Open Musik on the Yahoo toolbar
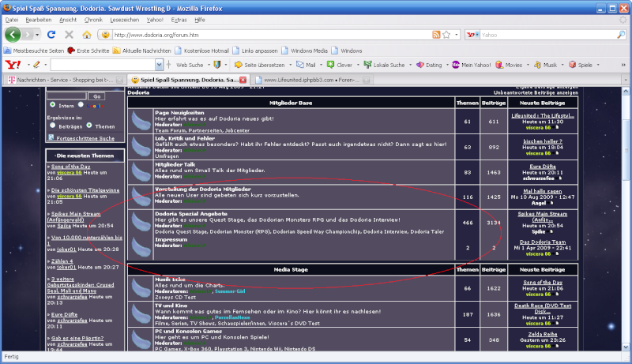Screen dimensions: 632x364 (x=545, y=65)
